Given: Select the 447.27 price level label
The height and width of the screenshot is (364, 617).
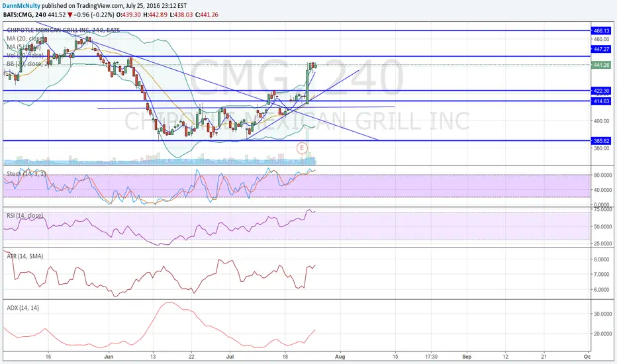Looking at the screenshot, I should click(602, 49).
